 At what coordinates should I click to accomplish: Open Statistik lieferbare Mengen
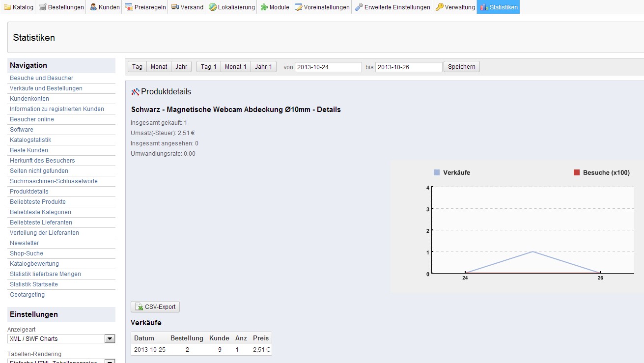45,274
